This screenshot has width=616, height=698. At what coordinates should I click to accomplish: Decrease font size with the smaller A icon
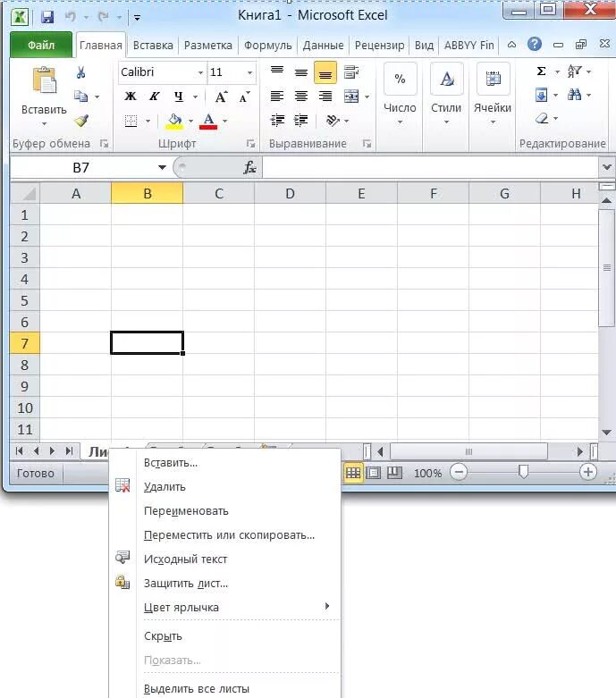tap(245, 97)
